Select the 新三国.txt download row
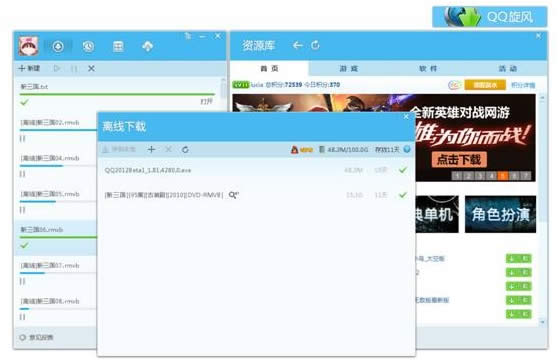The height and width of the screenshot is (364, 558). pos(117,95)
